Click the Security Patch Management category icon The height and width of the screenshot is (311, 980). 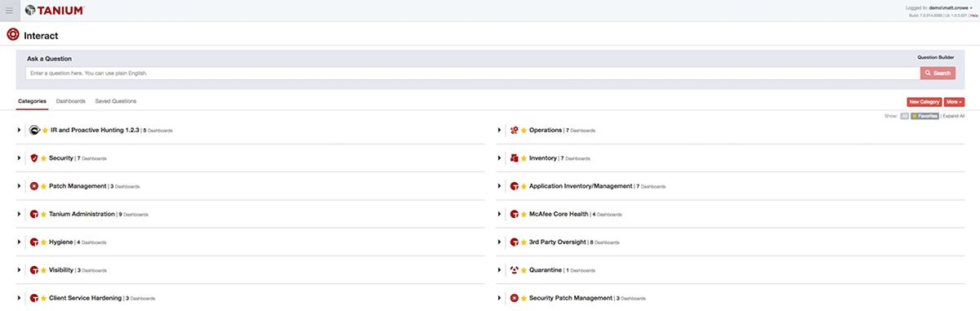(514, 298)
